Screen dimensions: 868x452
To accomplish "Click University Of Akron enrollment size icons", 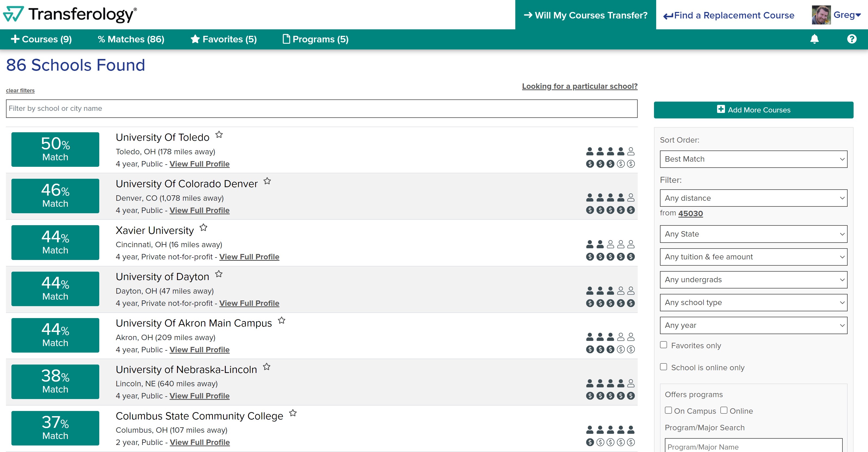I will (x=610, y=337).
